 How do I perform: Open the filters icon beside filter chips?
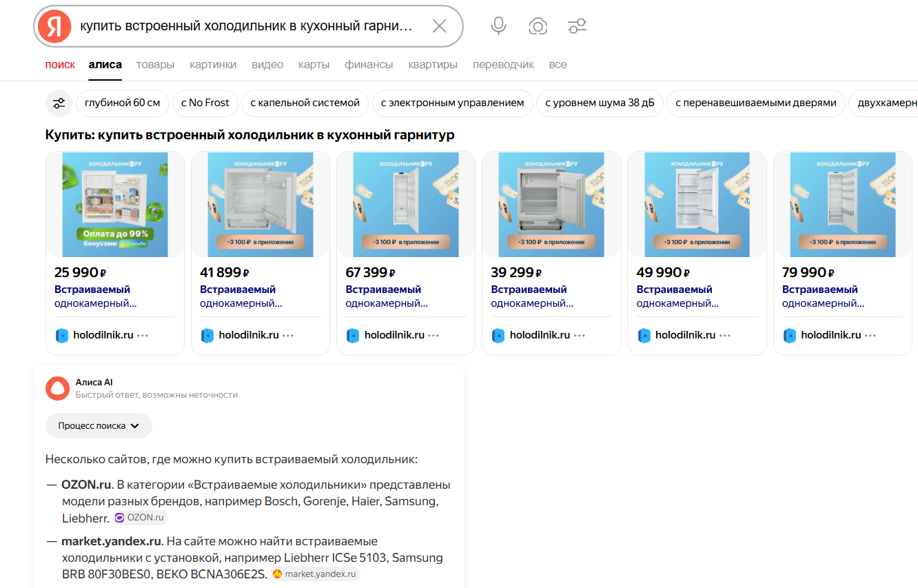(x=59, y=103)
